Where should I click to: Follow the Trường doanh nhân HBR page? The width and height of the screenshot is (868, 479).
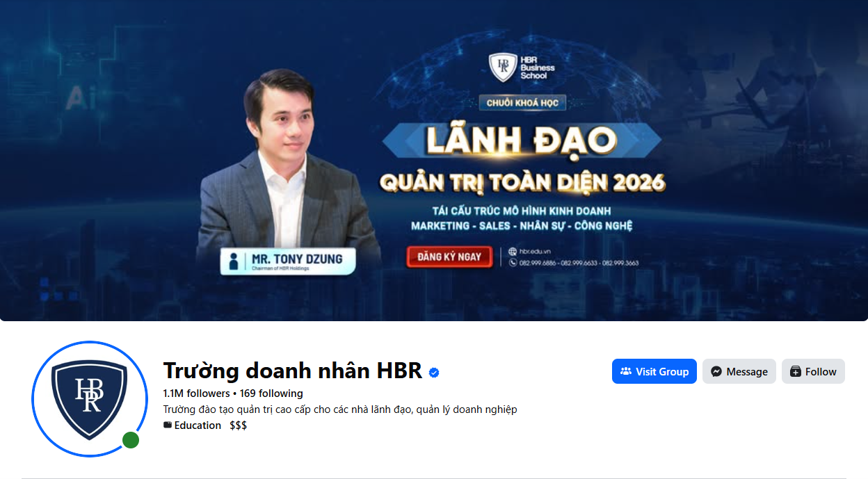(x=813, y=371)
